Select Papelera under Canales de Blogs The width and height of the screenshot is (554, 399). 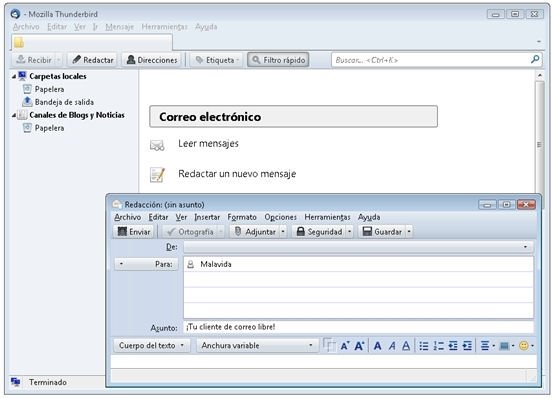49,128
